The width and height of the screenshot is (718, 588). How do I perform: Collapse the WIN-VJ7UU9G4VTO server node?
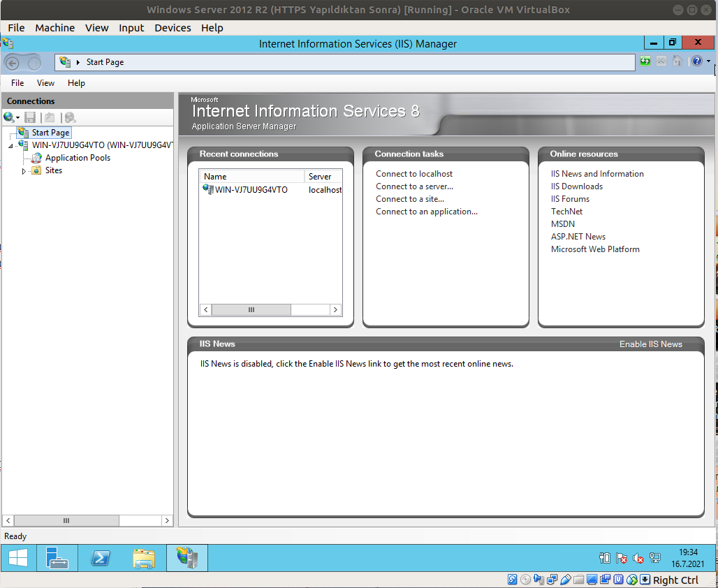(x=11, y=146)
